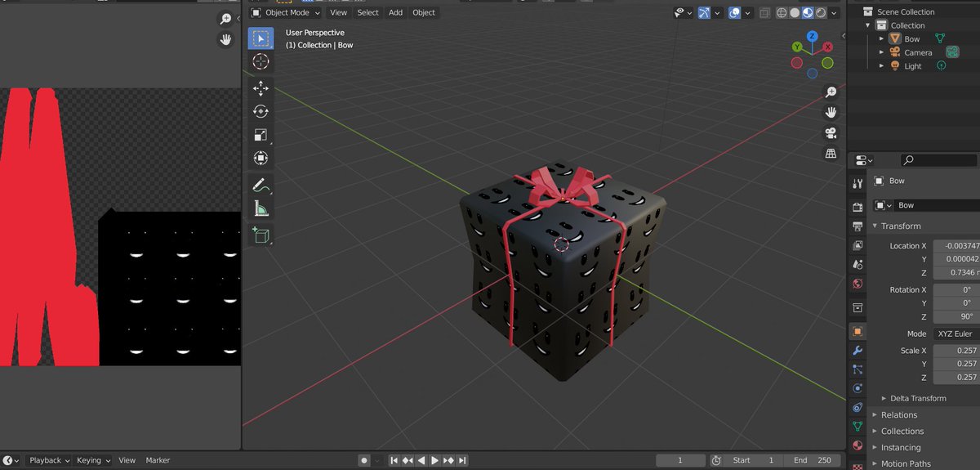Select the Measure tool
Image resolution: width=980 pixels, height=470 pixels.
coord(261,208)
